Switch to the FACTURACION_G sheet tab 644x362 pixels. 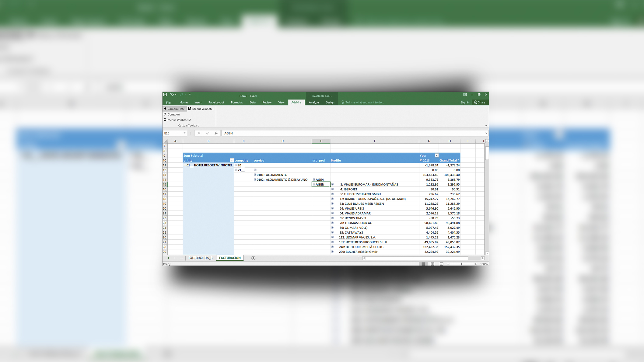[200, 258]
